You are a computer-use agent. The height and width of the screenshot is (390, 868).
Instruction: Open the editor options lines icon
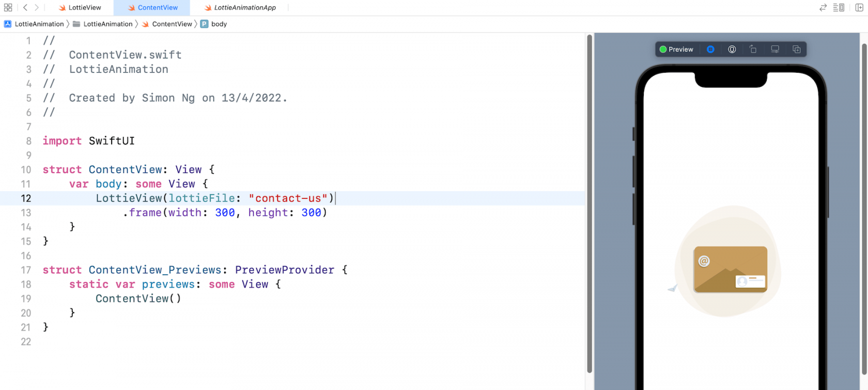[839, 8]
